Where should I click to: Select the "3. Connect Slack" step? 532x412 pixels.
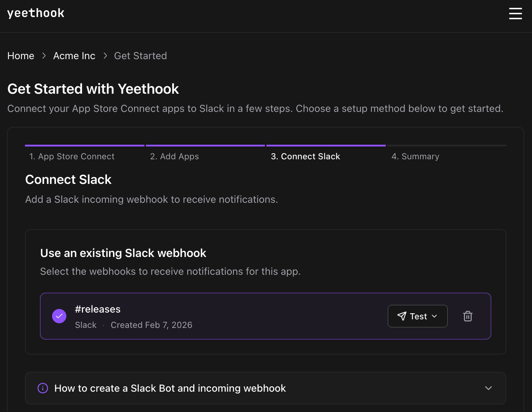[x=305, y=156]
